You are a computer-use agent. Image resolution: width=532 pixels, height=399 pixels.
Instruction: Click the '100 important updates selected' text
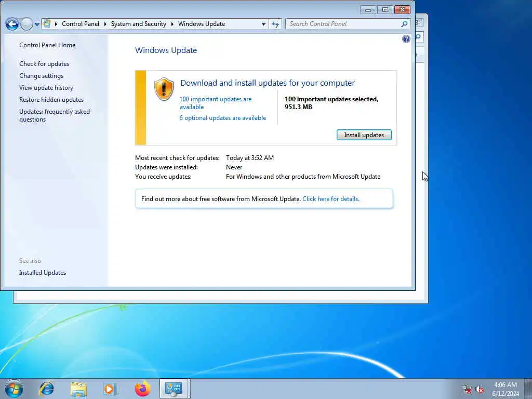pos(331,103)
